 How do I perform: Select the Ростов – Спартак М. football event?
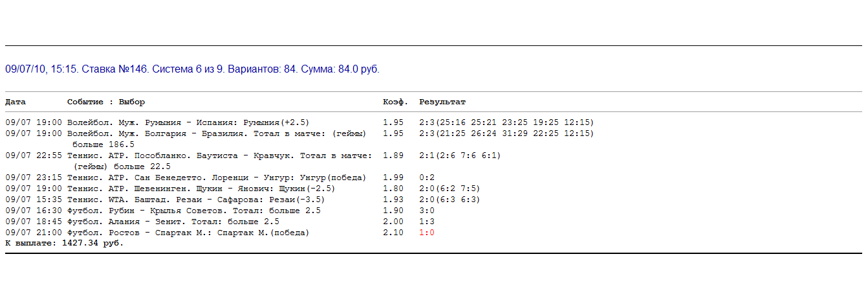188,233
